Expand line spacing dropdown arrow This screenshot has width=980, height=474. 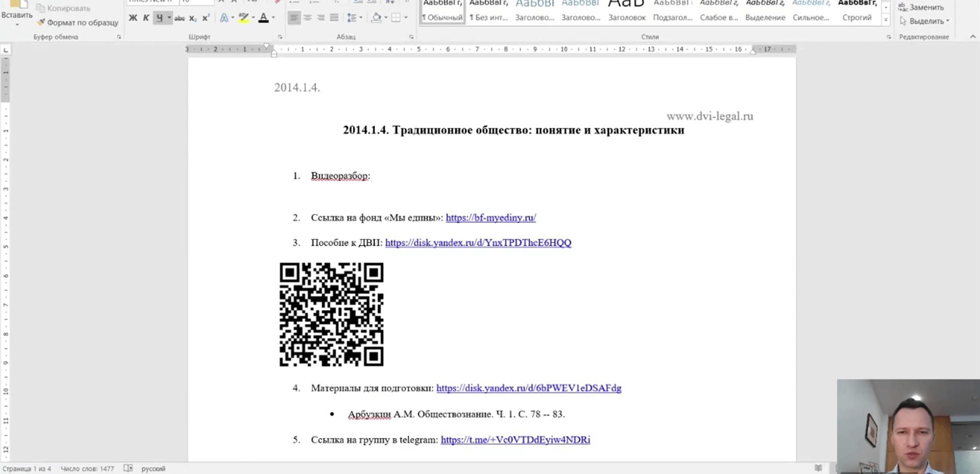[x=360, y=18]
